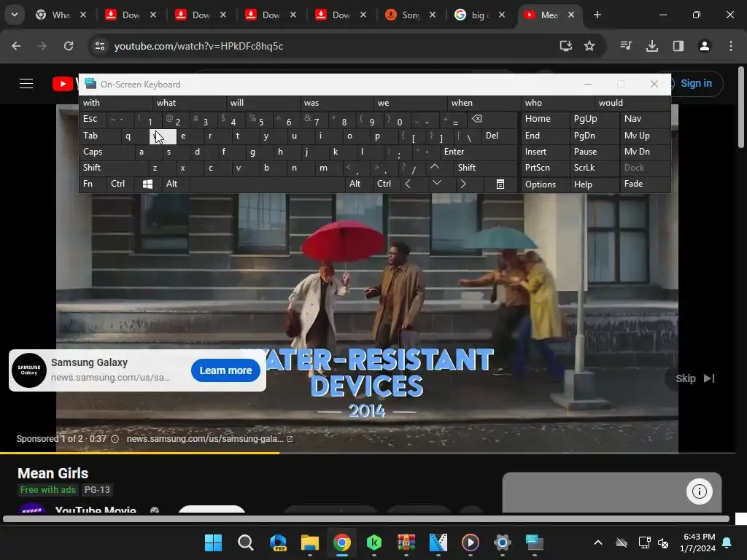Click the down arrow key on the On-Screen Keyboard
This screenshot has width=747, height=560.
pyautogui.click(x=436, y=183)
